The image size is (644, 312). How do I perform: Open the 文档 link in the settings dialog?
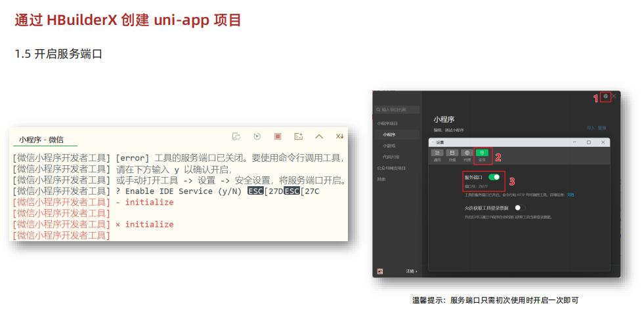click(x=570, y=195)
